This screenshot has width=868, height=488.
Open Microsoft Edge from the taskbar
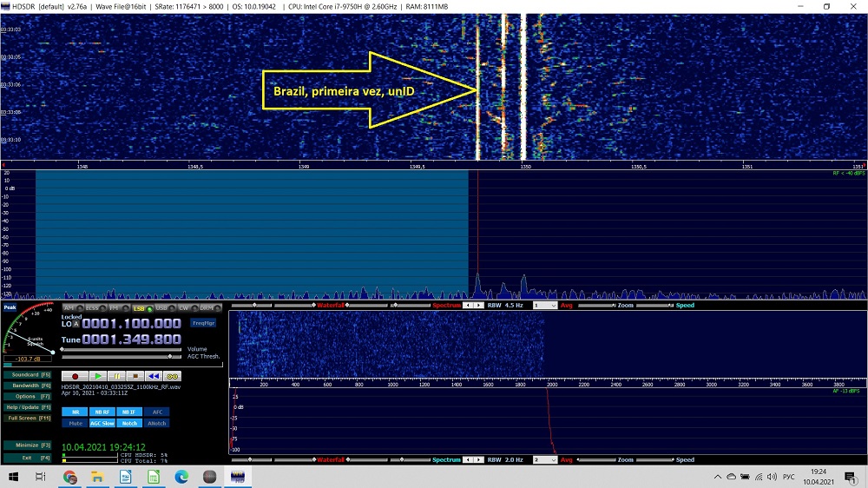pyautogui.click(x=181, y=477)
